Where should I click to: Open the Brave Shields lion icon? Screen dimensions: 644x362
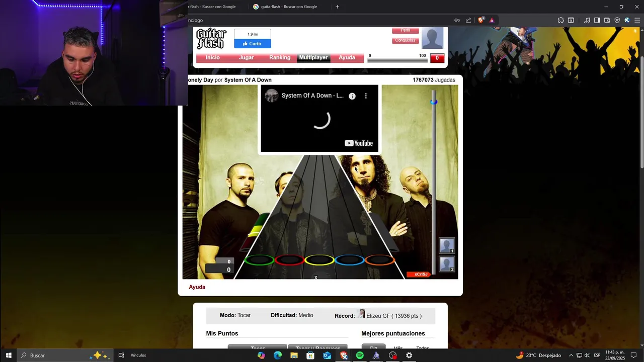[481, 20]
